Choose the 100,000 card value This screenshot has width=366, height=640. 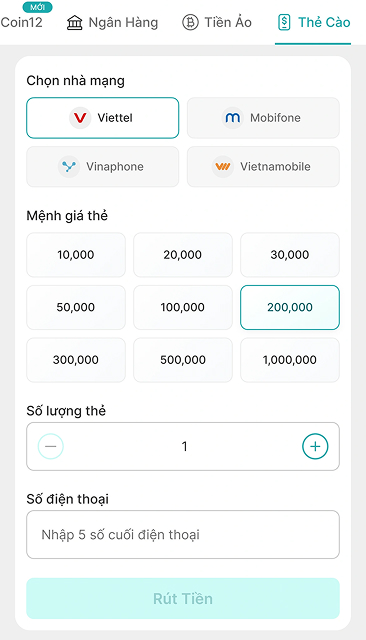(x=183, y=307)
